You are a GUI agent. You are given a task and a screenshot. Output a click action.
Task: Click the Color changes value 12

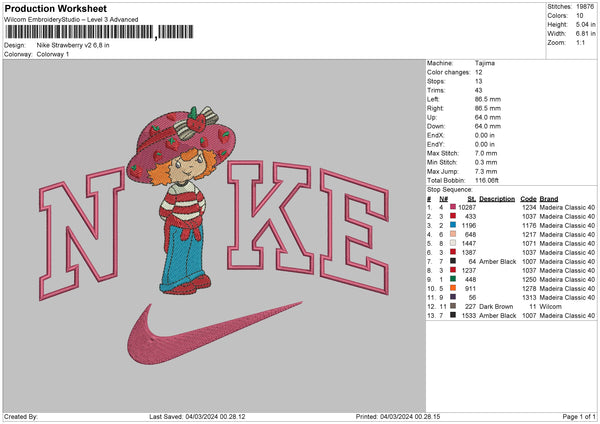(x=479, y=72)
